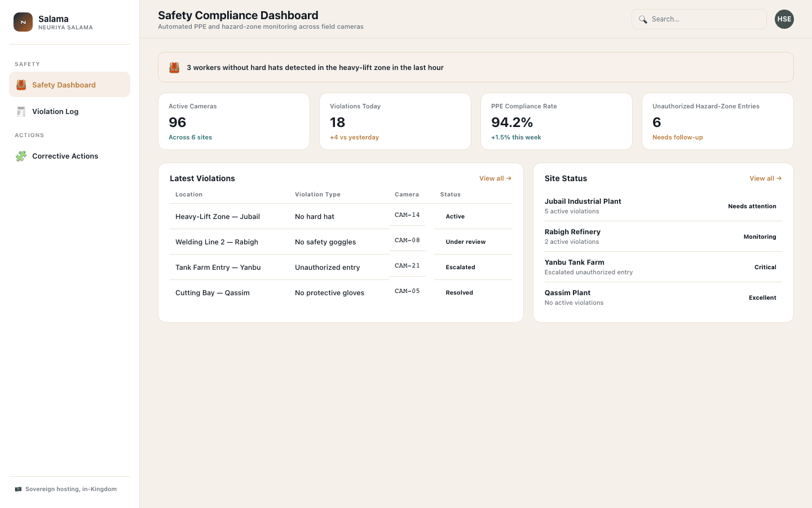The image size is (812, 508).
Task: Click the Critical status label
Action: pyautogui.click(x=765, y=267)
